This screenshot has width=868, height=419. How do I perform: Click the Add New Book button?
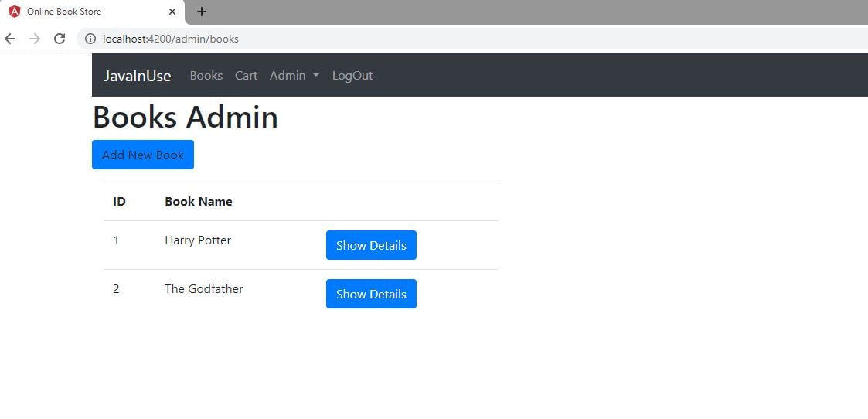(x=143, y=155)
